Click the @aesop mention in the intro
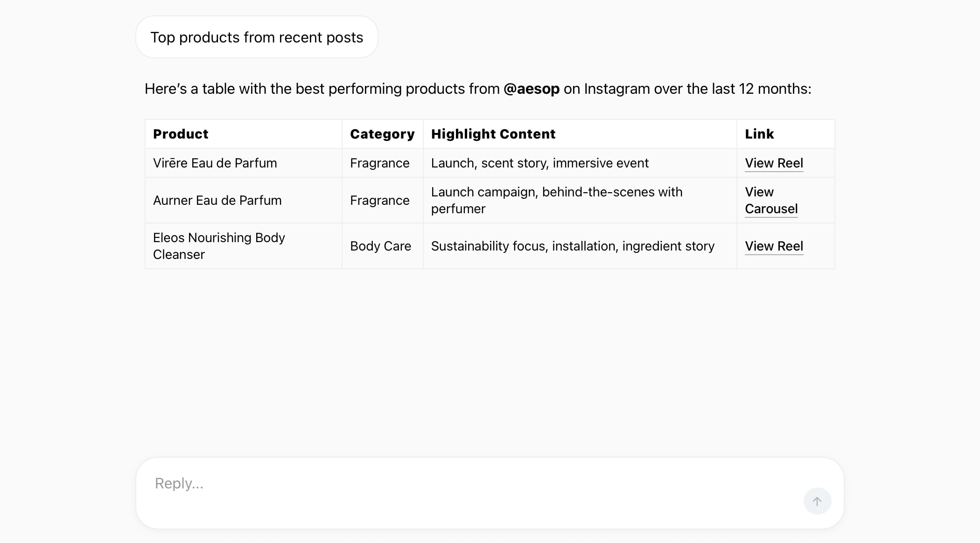 point(531,89)
